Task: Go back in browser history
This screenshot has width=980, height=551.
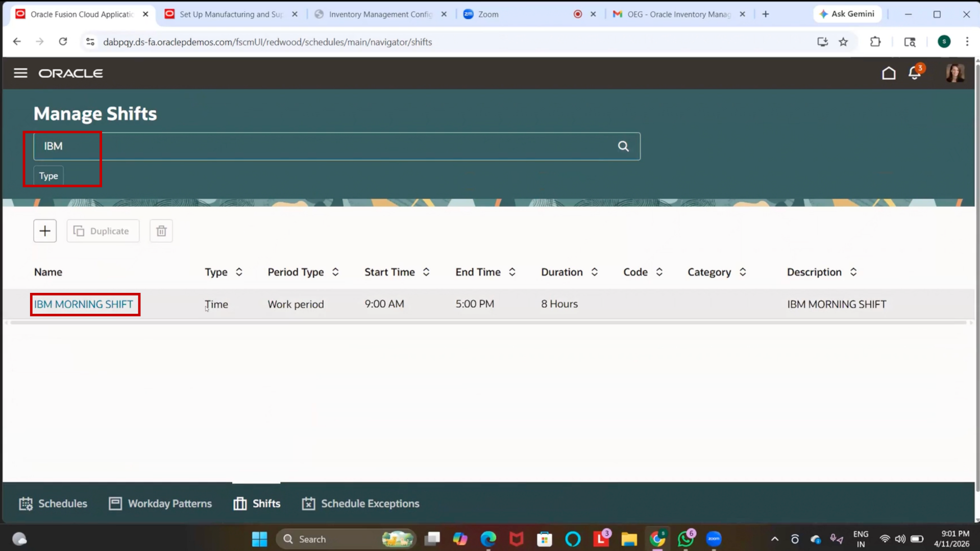Action: click(x=17, y=42)
